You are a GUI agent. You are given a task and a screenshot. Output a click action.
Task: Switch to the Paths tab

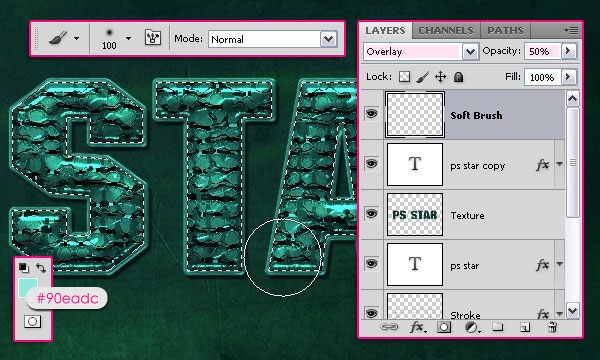pos(505,31)
